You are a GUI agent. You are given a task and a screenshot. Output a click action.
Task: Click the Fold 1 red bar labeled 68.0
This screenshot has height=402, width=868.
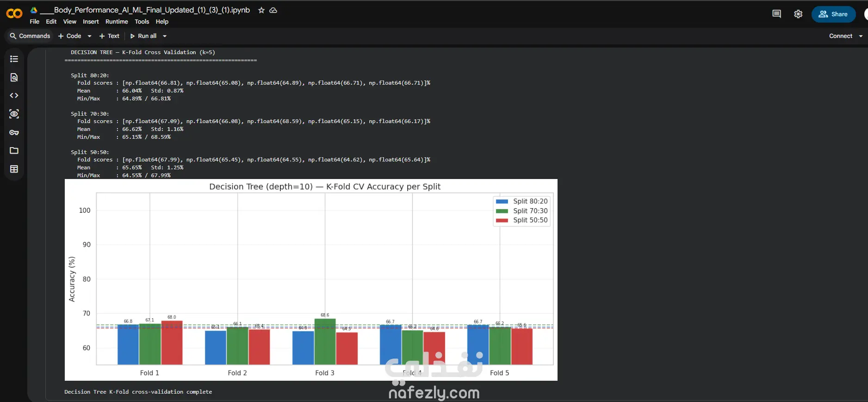(172, 342)
